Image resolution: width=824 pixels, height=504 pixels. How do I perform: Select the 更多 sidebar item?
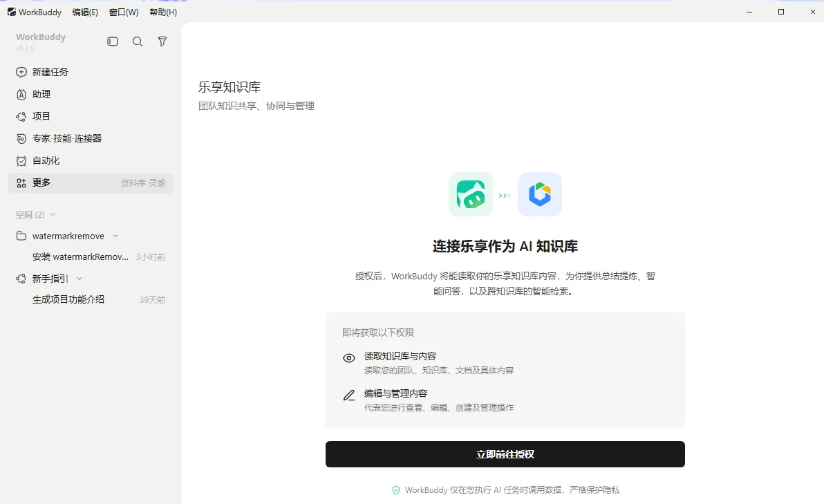point(91,183)
